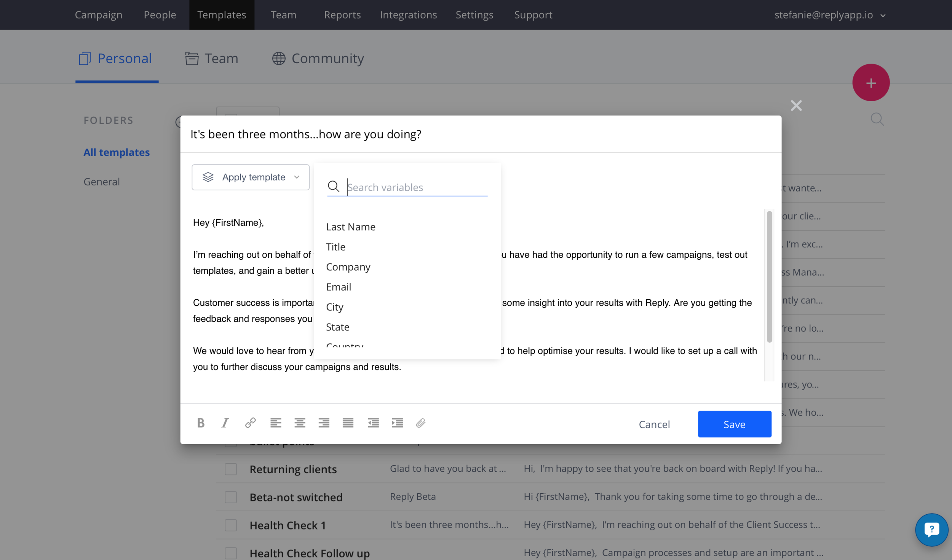Click the Search variables input field
The image size is (952, 560).
417,187
